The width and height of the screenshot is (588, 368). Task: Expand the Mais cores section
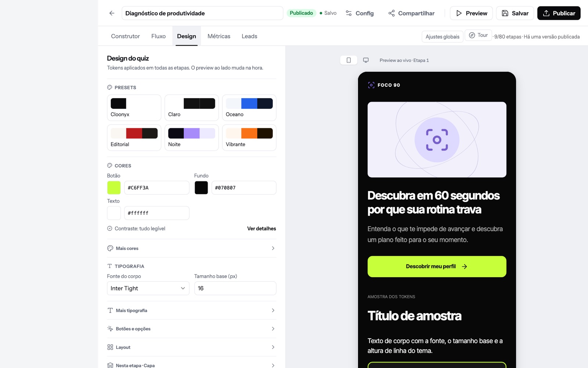(x=191, y=248)
